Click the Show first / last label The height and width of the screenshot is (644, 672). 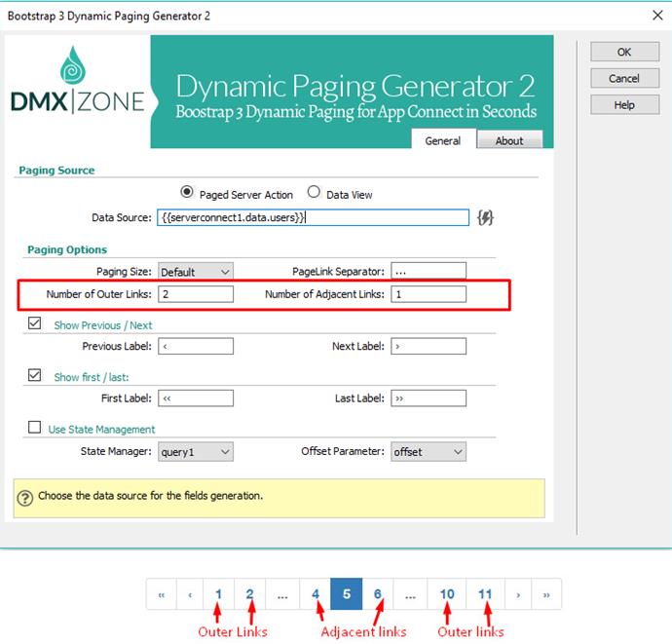[x=92, y=377]
